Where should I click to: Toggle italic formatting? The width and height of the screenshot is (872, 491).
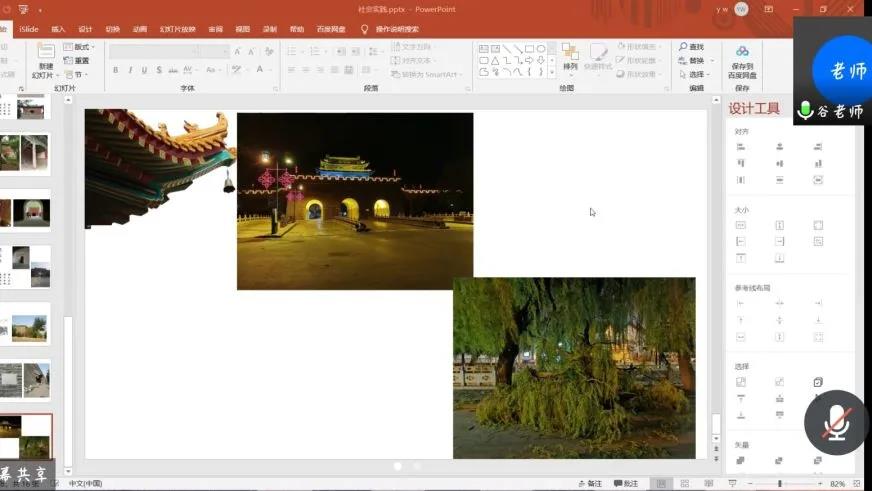coord(130,70)
